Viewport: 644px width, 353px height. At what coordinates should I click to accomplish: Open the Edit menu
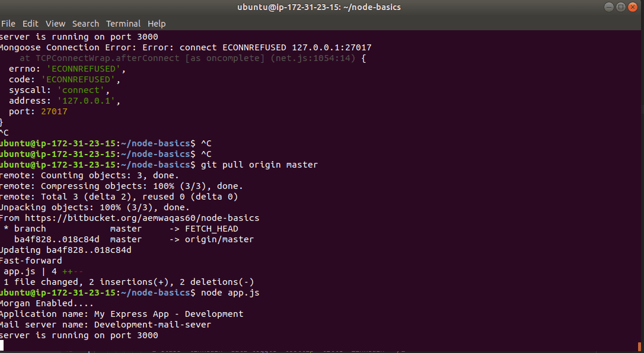click(x=30, y=24)
